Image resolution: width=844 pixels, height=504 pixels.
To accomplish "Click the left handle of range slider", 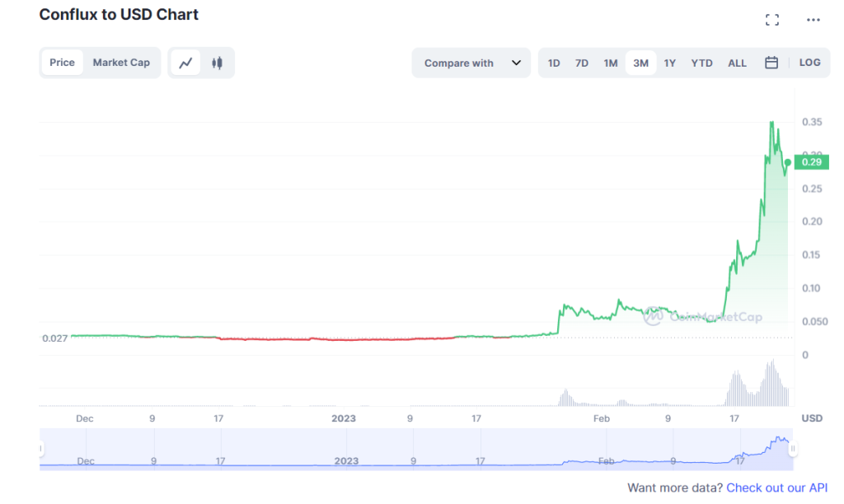I will click(40, 448).
